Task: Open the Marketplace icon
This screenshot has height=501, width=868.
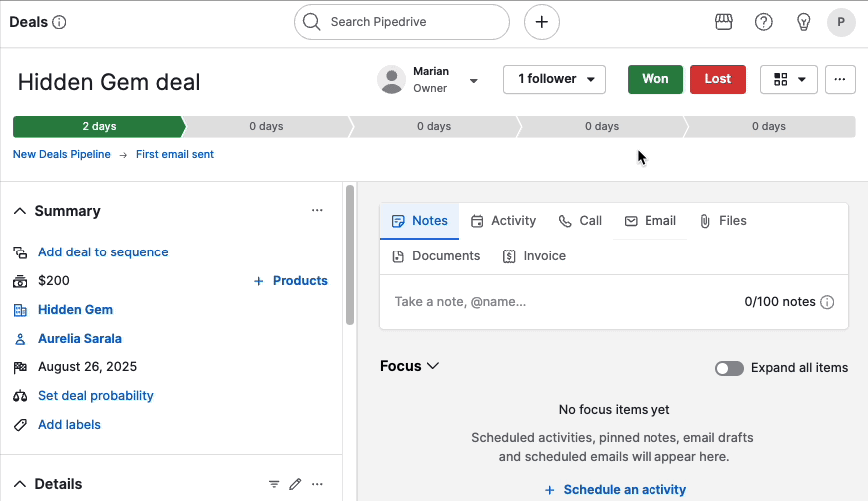Action: point(724,22)
